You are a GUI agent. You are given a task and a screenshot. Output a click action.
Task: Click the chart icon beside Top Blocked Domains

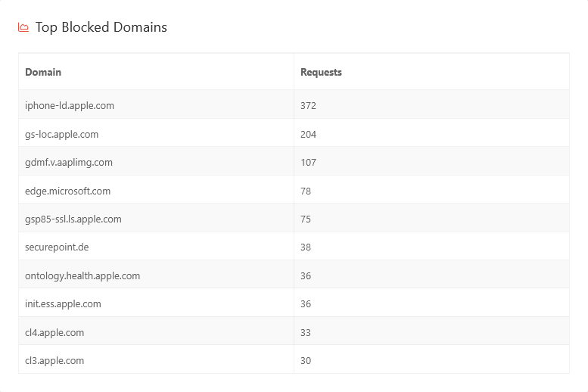pos(23,28)
